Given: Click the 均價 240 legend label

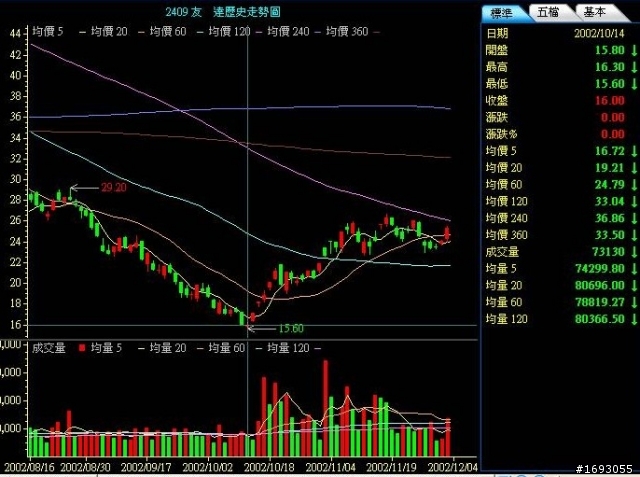Looking at the screenshot, I should pos(288,31).
